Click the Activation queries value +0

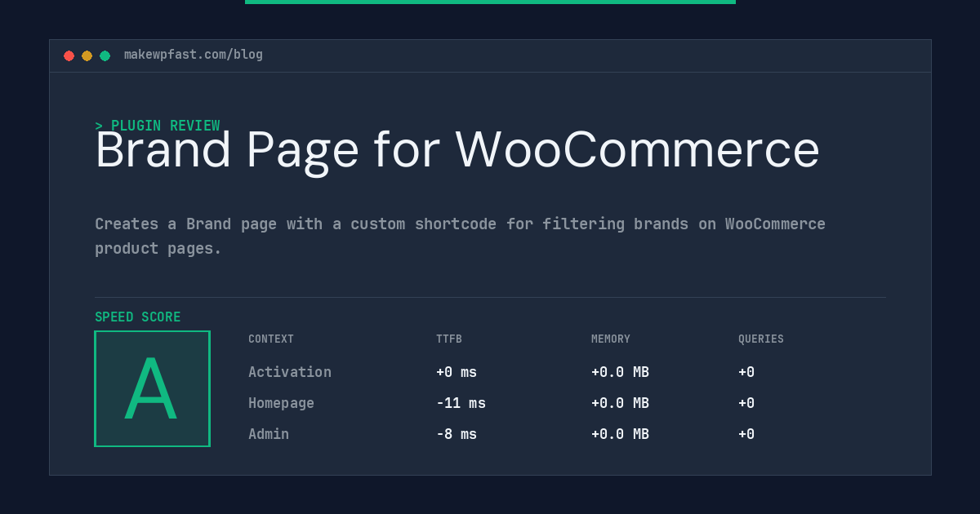[746, 372]
